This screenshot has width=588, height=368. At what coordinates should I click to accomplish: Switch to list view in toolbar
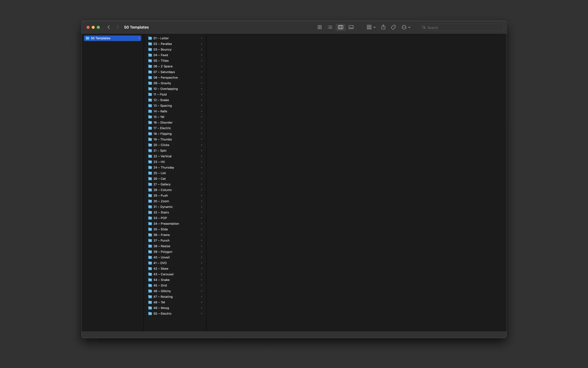(x=330, y=27)
